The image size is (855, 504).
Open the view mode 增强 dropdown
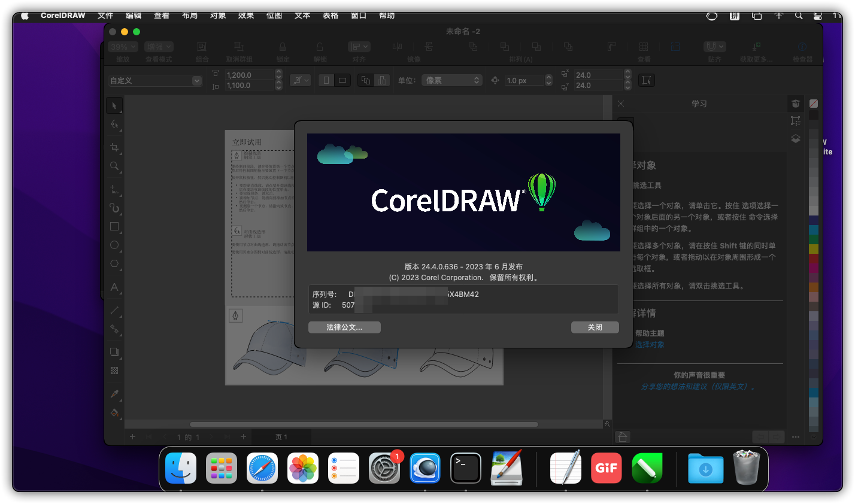click(159, 47)
